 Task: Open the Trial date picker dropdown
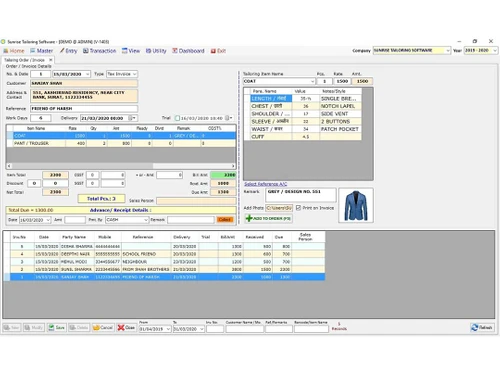(x=229, y=118)
